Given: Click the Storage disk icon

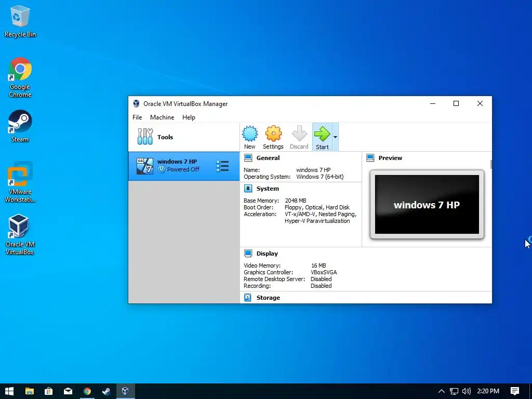Looking at the screenshot, I should (x=248, y=298).
